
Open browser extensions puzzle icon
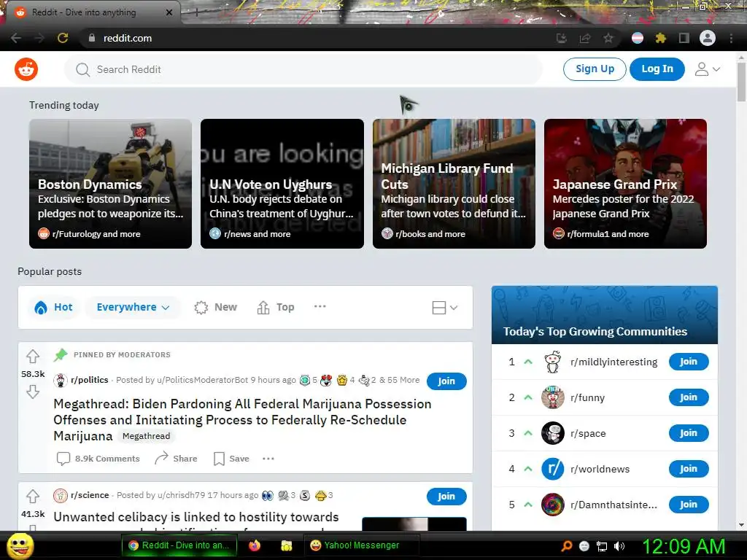click(x=661, y=38)
